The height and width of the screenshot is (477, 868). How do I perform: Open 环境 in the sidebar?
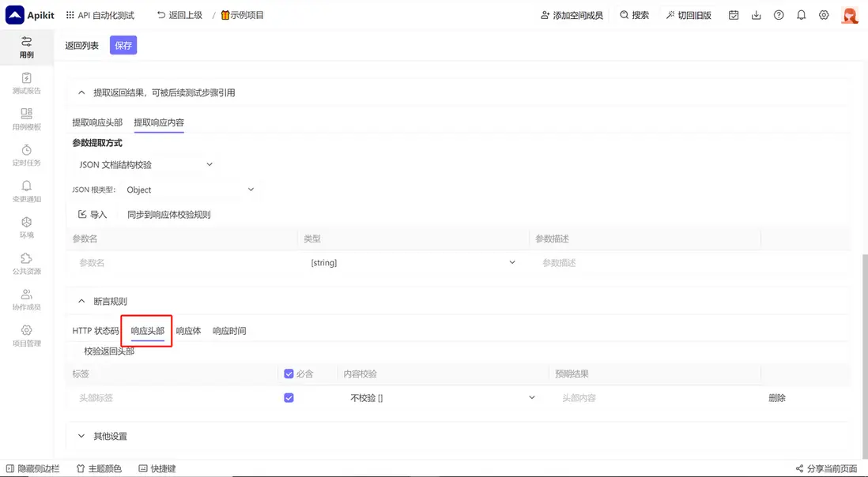point(27,227)
